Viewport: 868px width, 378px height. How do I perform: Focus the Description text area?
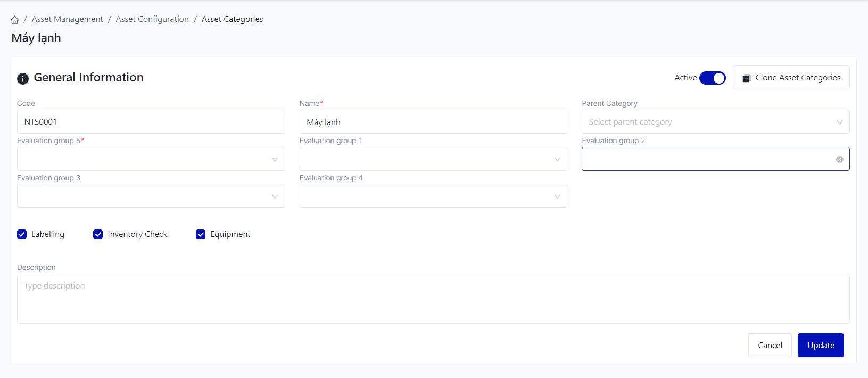[x=433, y=298]
